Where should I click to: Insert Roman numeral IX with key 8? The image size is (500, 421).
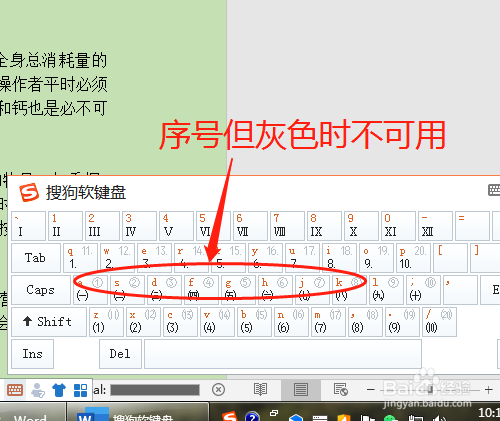click(324, 226)
